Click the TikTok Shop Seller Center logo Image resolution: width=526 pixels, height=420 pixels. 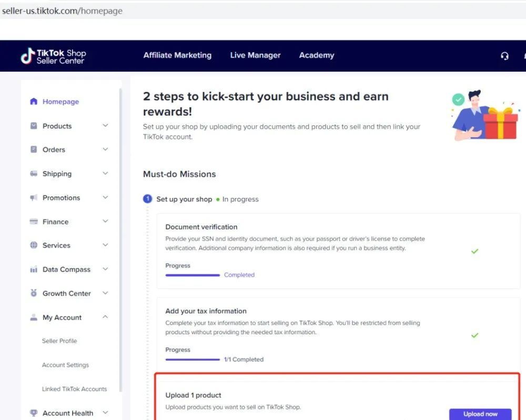point(53,56)
